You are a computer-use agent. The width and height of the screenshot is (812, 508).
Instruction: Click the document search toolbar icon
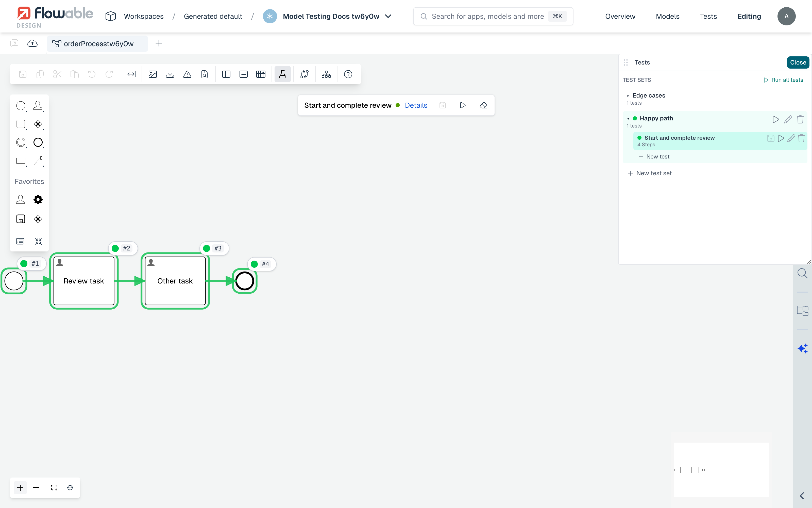coord(205,74)
